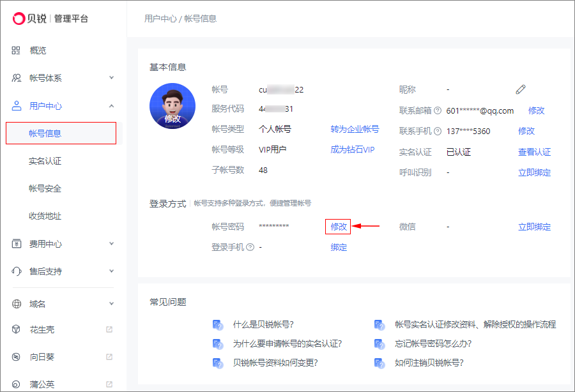The image size is (575, 392).
Task: Click the help icon next to 联系手机
Action: click(438, 131)
